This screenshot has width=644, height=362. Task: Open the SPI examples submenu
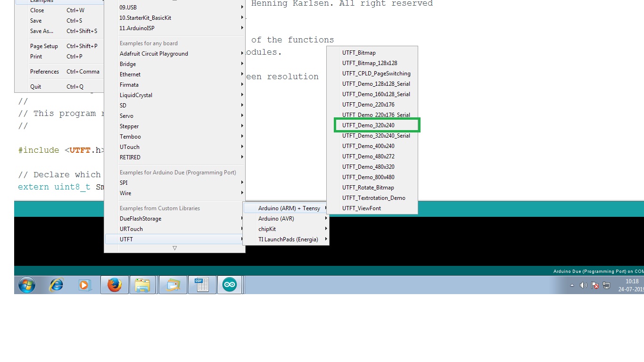174,182
